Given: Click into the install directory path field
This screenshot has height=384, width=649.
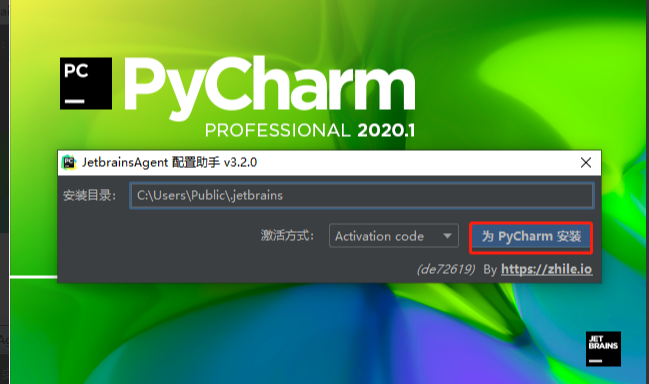Looking at the screenshot, I should [362, 195].
